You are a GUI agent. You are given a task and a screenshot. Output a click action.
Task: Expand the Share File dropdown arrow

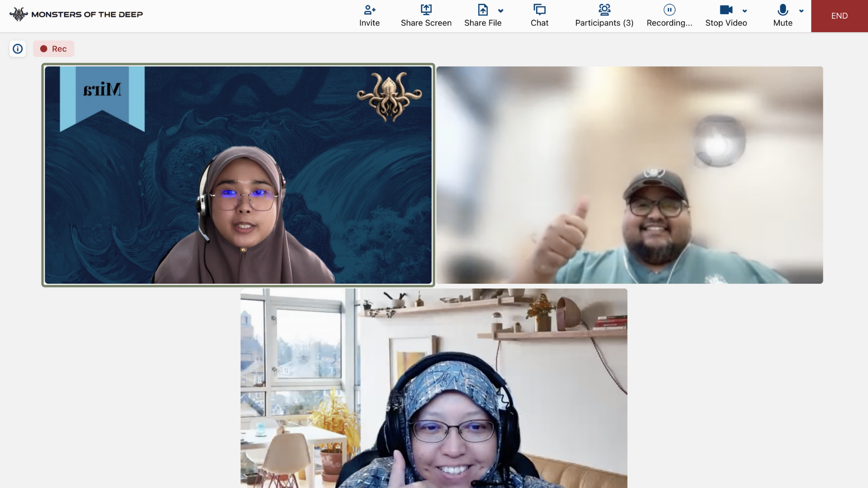coord(500,11)
